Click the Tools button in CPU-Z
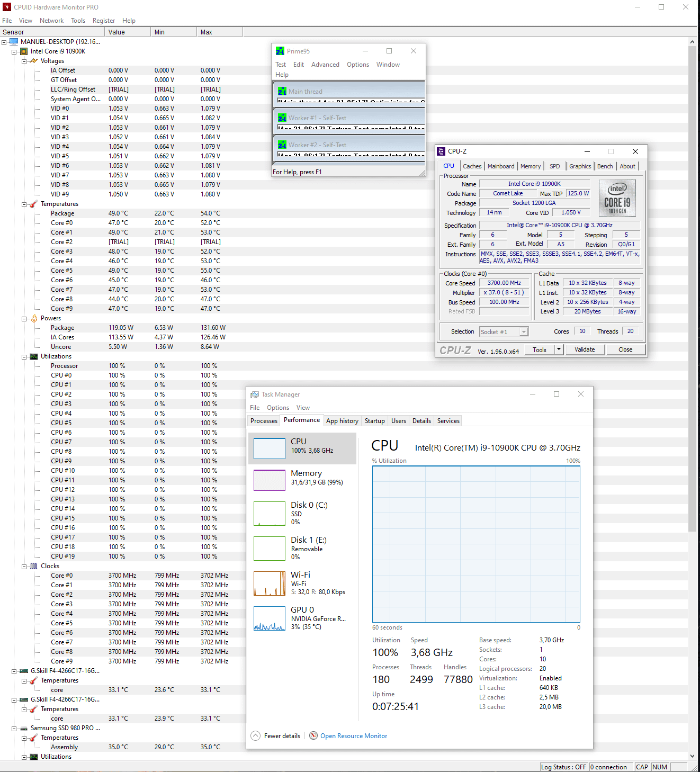 [540, 349]
